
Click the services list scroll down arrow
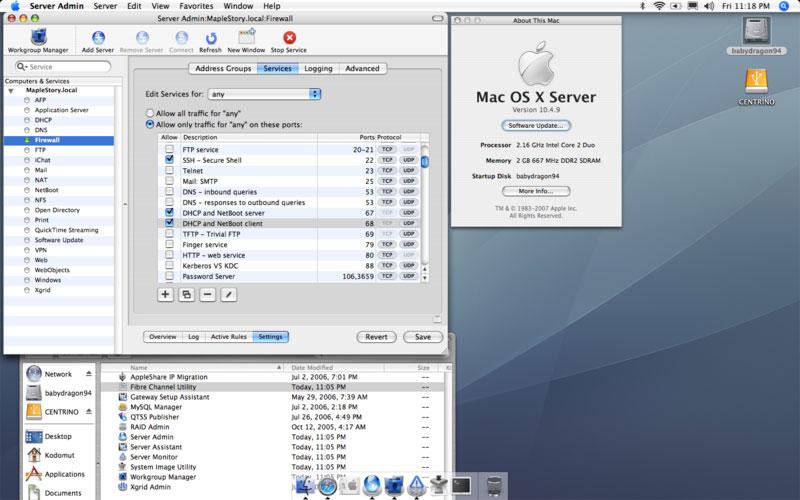424,278
